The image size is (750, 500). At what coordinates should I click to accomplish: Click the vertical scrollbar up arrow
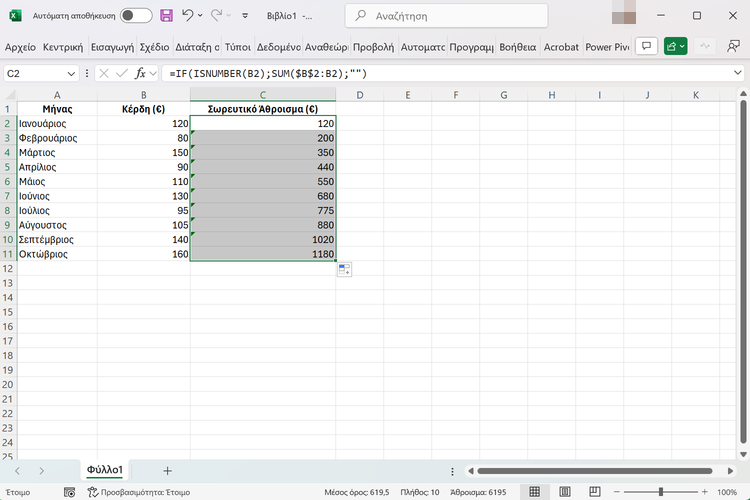coord(743,93)
